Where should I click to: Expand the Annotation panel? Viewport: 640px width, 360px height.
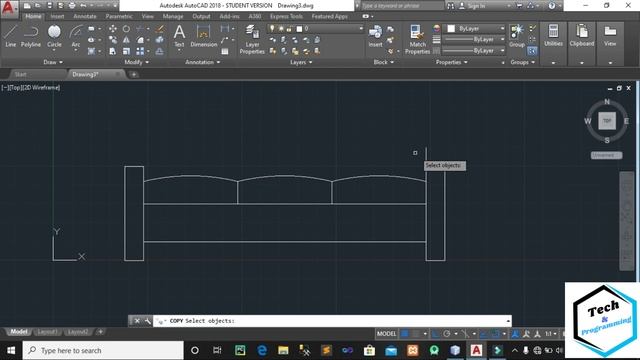click(202, 62)
